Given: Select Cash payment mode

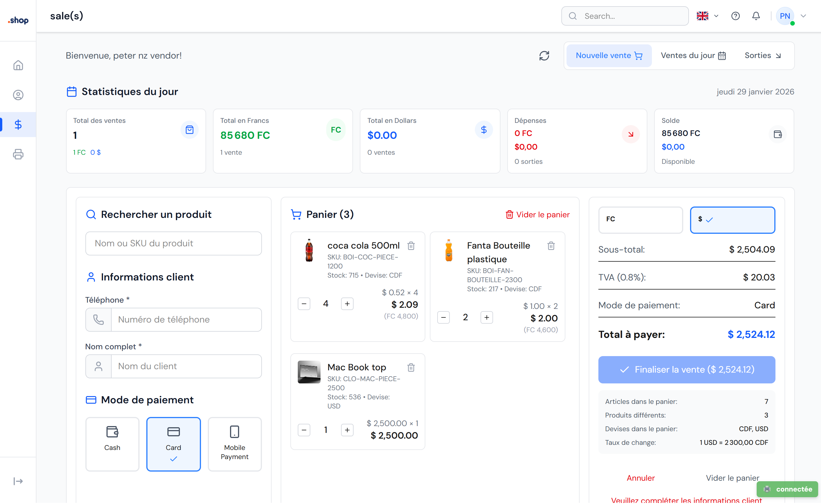Looking at the screenshot, I should (x=112, y=444).
